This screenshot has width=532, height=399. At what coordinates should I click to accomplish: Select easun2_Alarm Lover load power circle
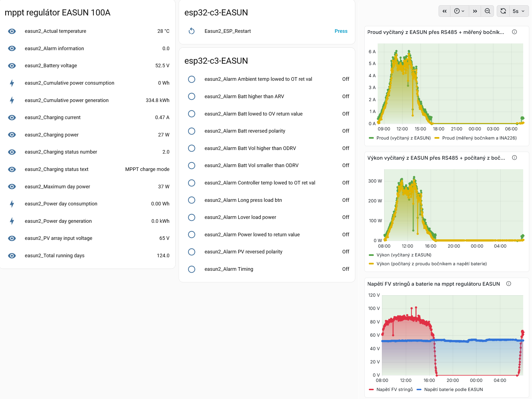[x=192, y=217]
